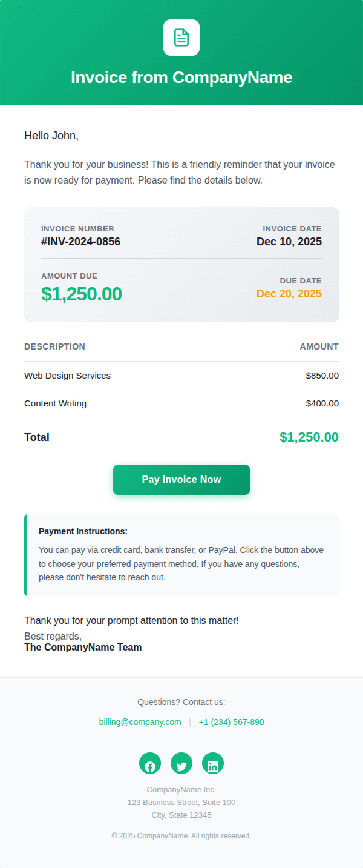Click the Dec 10, 2025 invoice date
This screenshot has width=363, height=868.
pyautogui.click(x=289, y=242)
